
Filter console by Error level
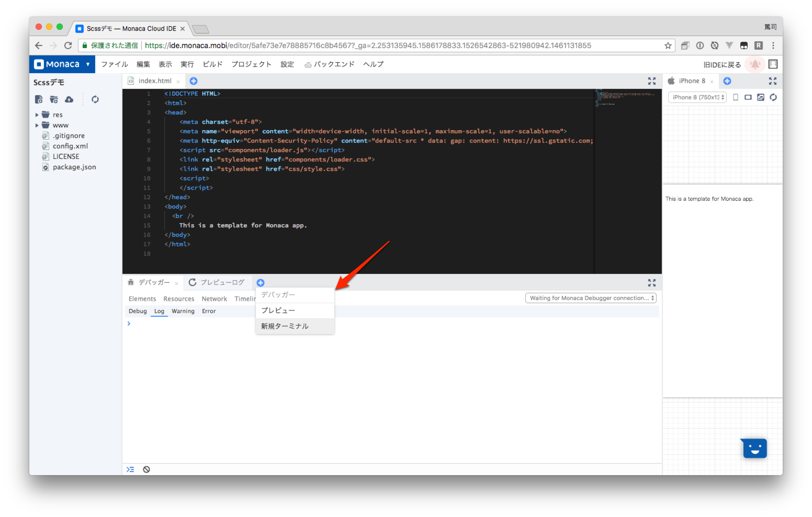[209, 311]
